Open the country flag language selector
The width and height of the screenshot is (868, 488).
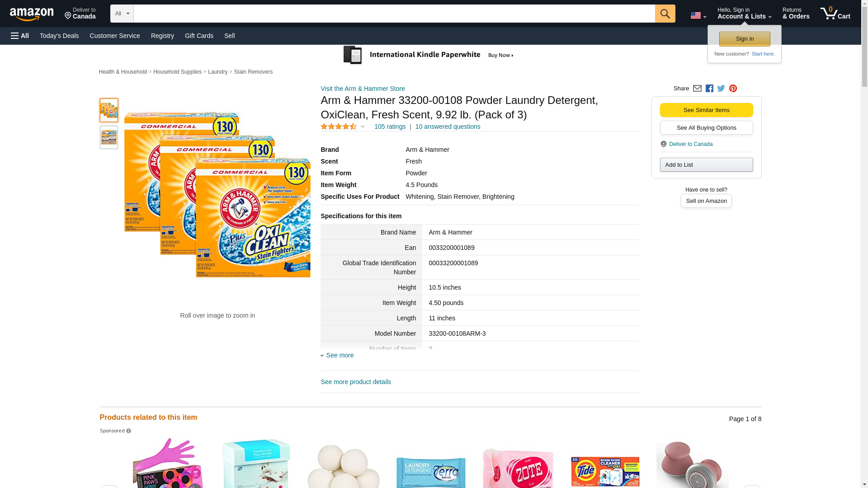(x=698, y=15)
